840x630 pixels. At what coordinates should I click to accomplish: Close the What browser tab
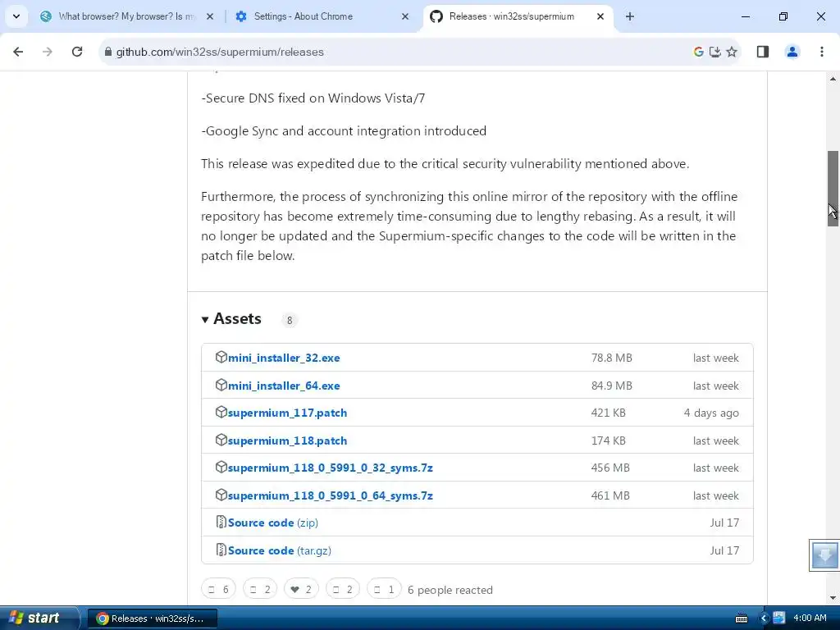210,16
